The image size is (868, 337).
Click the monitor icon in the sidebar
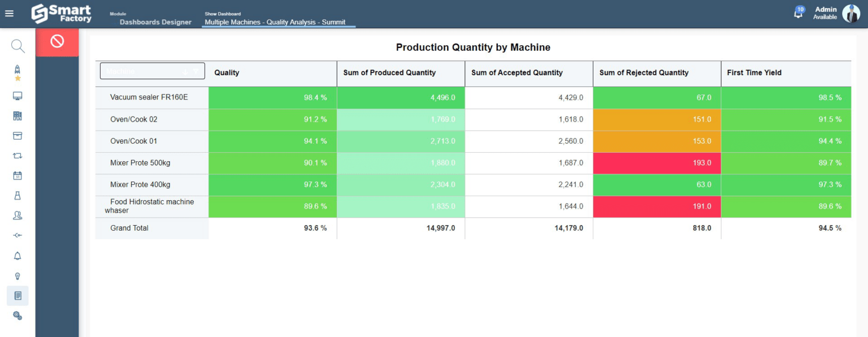click(x=18, y=96)
